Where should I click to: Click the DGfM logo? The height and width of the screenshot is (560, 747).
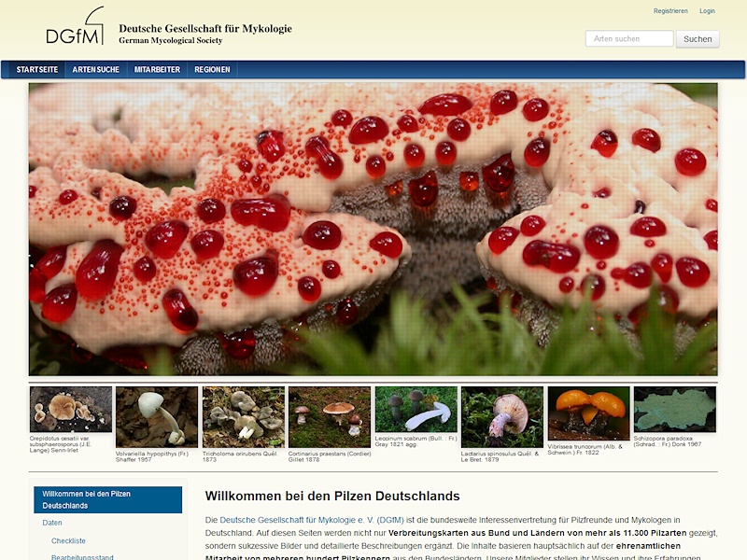tap(76, 28)
